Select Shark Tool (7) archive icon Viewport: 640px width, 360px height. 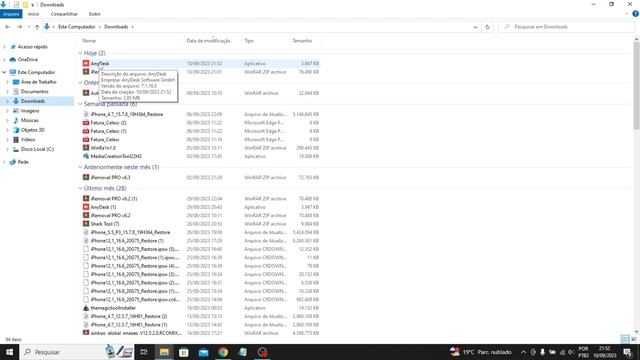pos(86,224)
